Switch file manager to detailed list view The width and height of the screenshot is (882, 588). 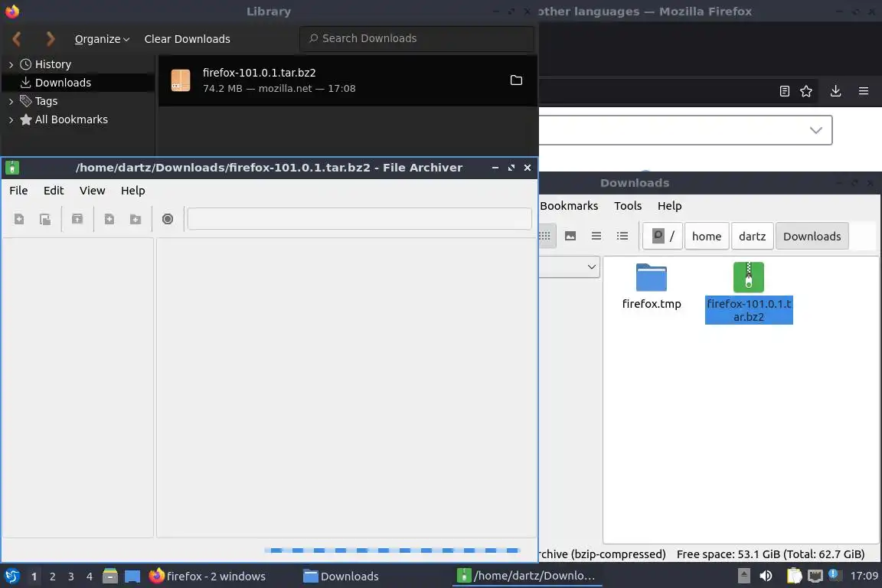tap(622, 236)
